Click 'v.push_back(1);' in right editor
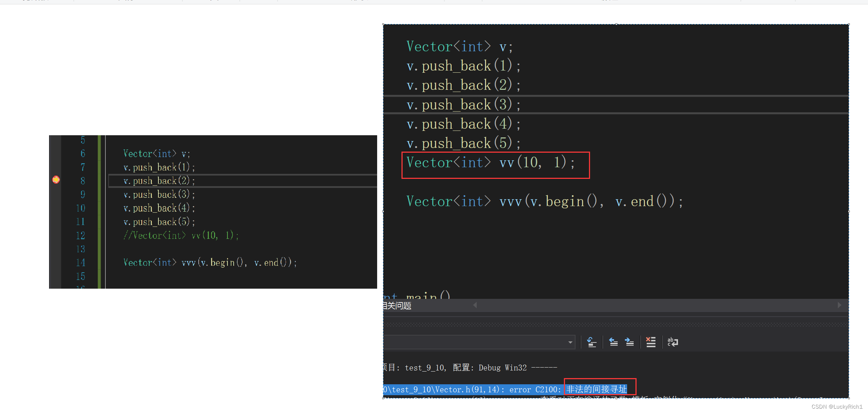The image size is (868, 413). pyautogui.click(x=463, y=66)
